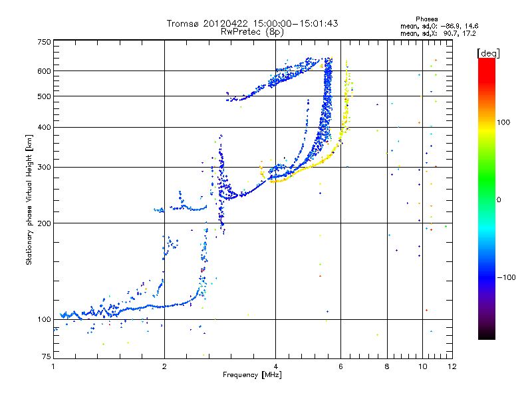Click the 'Frequency [MHz]' axis title

[x=252, y=375]
